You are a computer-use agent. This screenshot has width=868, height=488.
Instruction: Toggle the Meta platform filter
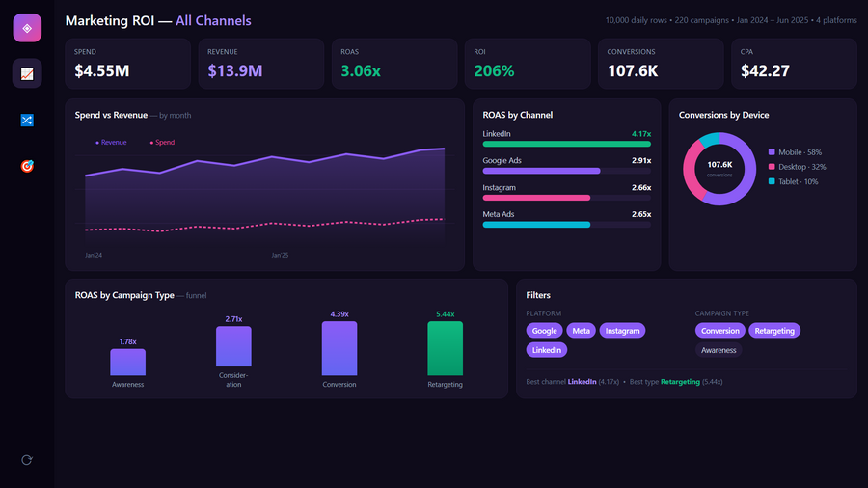click(x=581, y=330)
